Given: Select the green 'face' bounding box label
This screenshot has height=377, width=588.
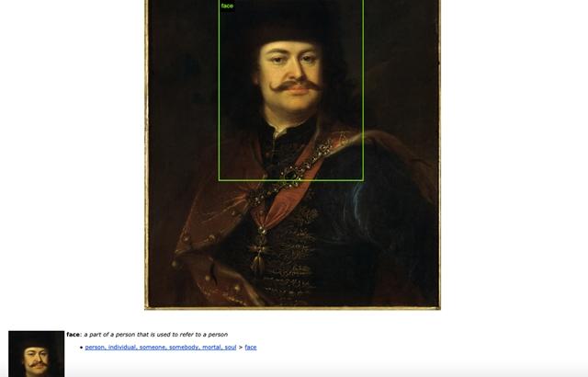Looking at the screenshot, I should 227,6.
